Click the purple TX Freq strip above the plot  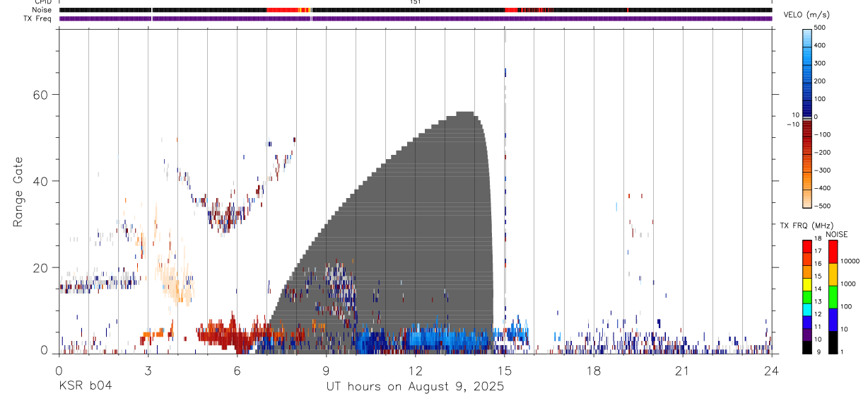pos(416,18)
